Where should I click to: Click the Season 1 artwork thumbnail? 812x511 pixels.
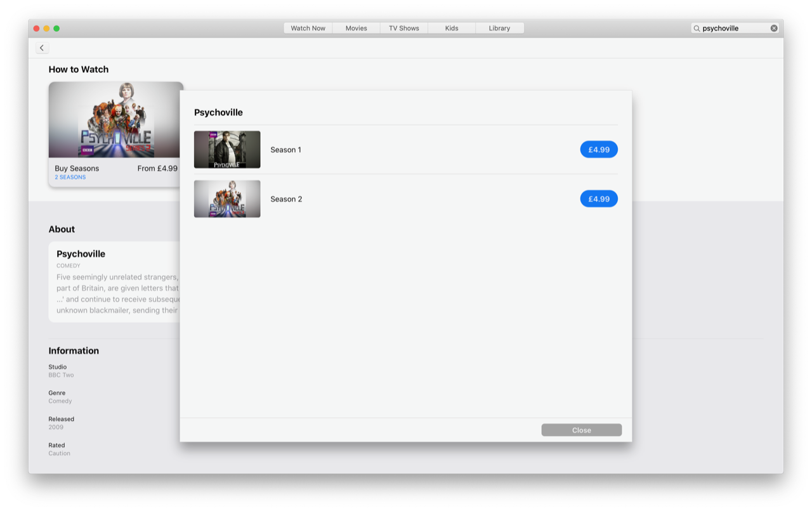227,150
